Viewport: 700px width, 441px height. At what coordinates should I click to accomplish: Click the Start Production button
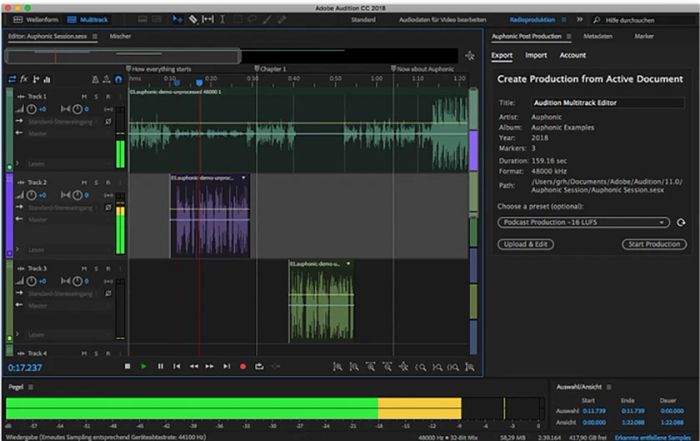[x=654, y=244]
